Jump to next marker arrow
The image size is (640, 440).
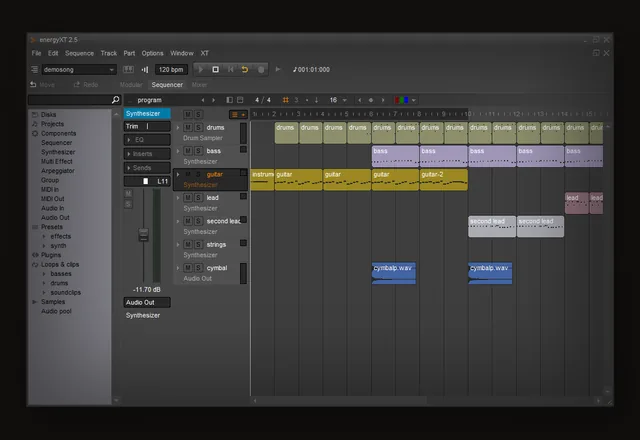point(383,100)
